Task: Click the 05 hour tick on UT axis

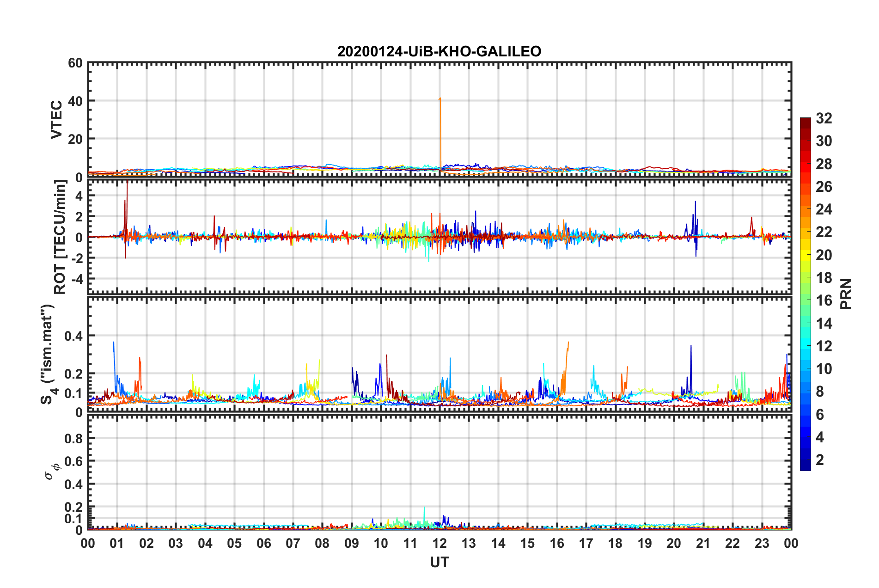Action: pyautogui.click(x=234, y=543)
